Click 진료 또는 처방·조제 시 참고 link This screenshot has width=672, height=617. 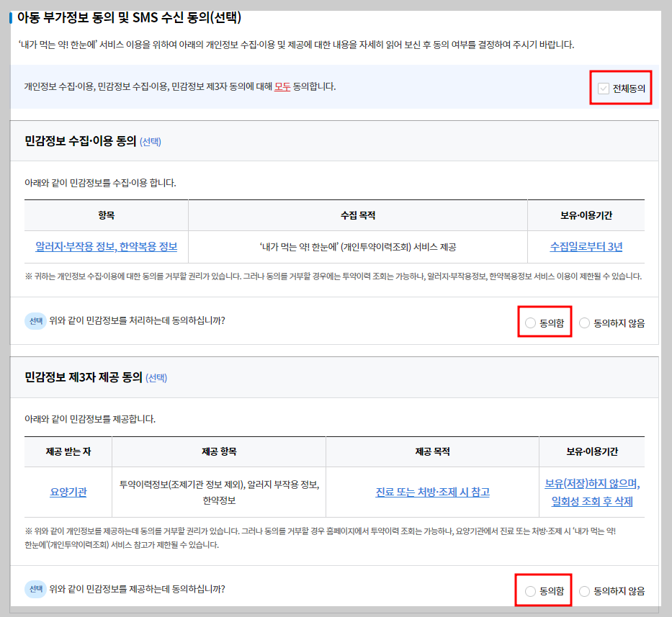(432, 492)
